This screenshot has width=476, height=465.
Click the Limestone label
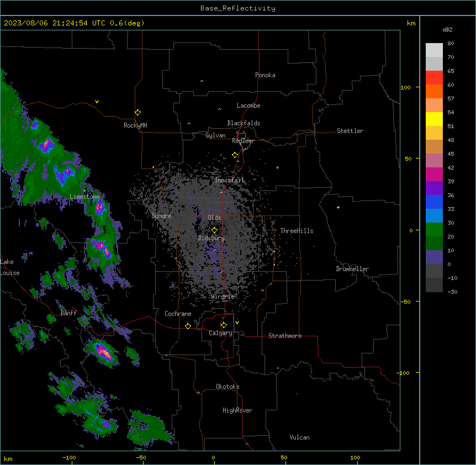click(84, 197)
